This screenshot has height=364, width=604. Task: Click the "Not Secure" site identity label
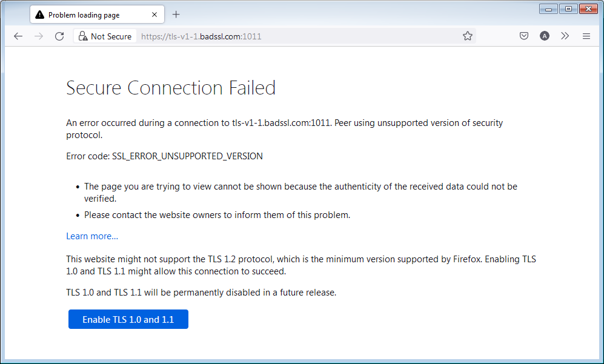coord(111,36)
